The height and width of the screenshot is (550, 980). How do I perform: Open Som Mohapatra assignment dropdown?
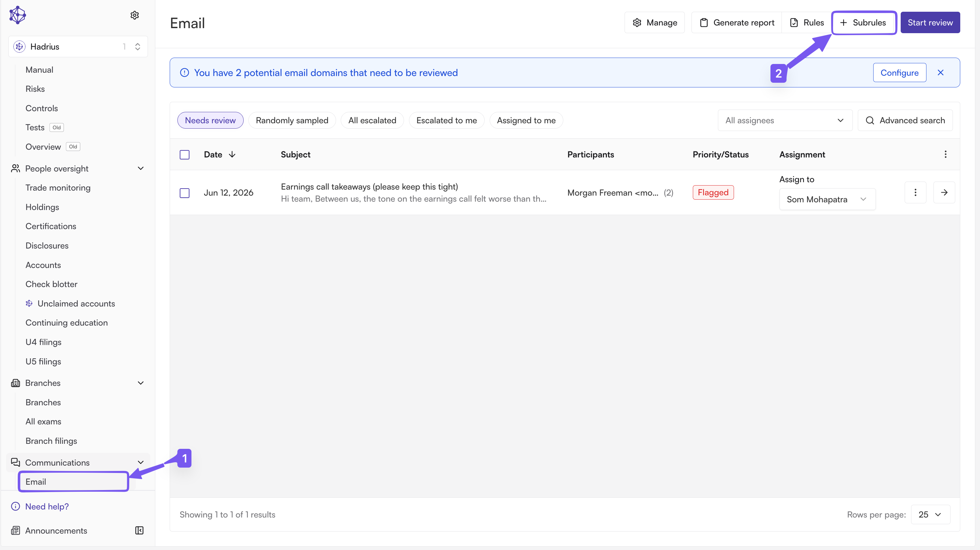(827, 199)
